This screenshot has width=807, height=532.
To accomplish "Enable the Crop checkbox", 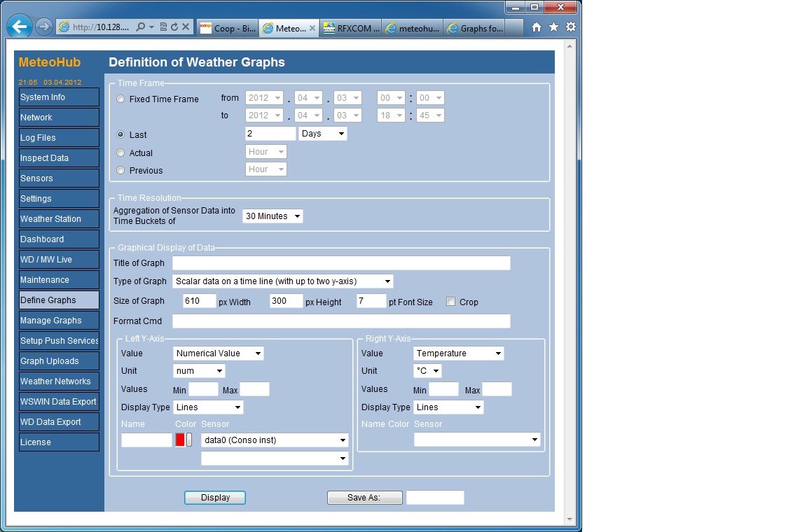I will 451,302.
